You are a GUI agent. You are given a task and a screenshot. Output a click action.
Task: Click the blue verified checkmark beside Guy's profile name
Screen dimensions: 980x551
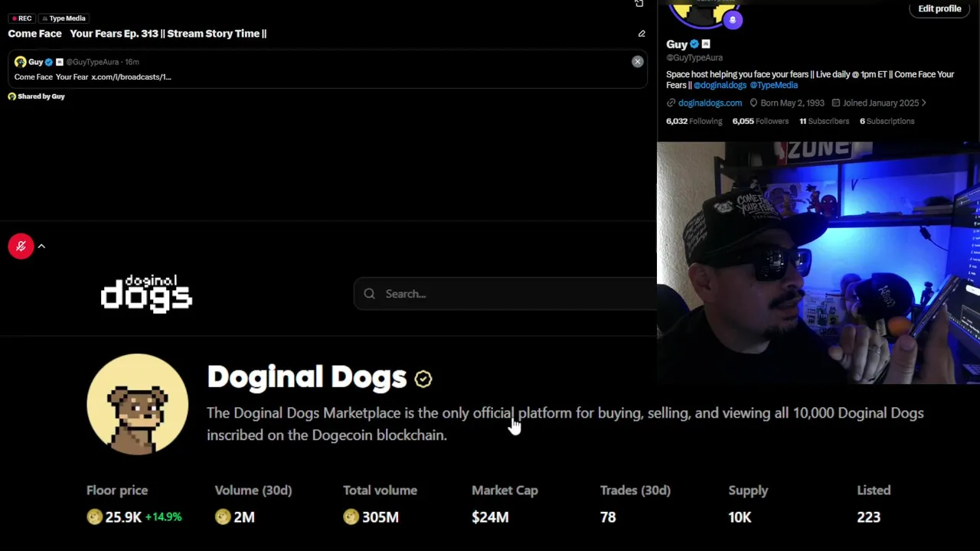pyautogui.click(x=694, y=44)
